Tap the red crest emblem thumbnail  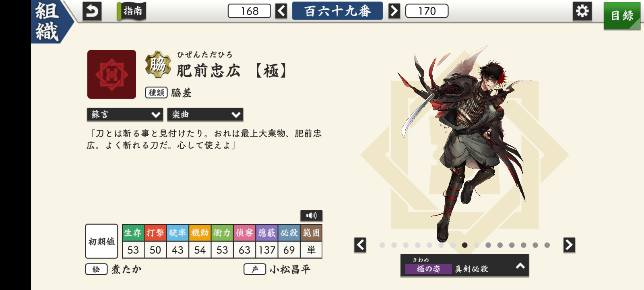coord(111,75)
